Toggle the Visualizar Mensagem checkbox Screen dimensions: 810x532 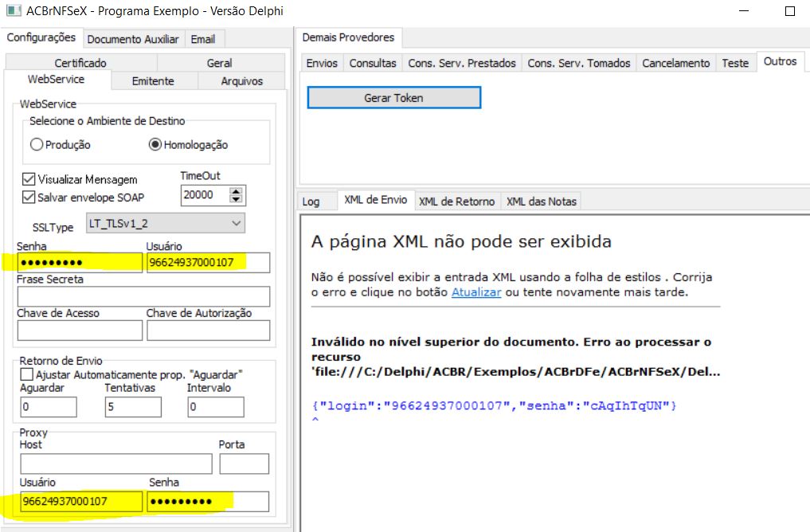29,179
